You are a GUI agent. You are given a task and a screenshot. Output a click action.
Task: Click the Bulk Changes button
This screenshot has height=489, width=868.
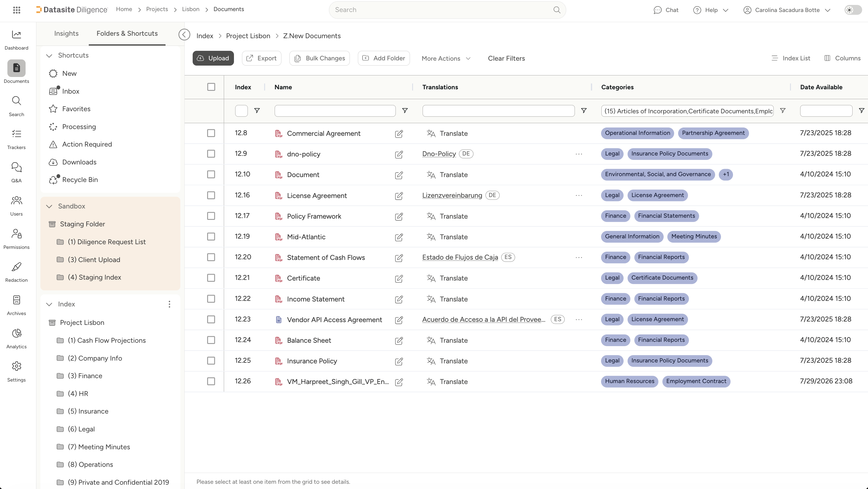click(x=319, y=58)
